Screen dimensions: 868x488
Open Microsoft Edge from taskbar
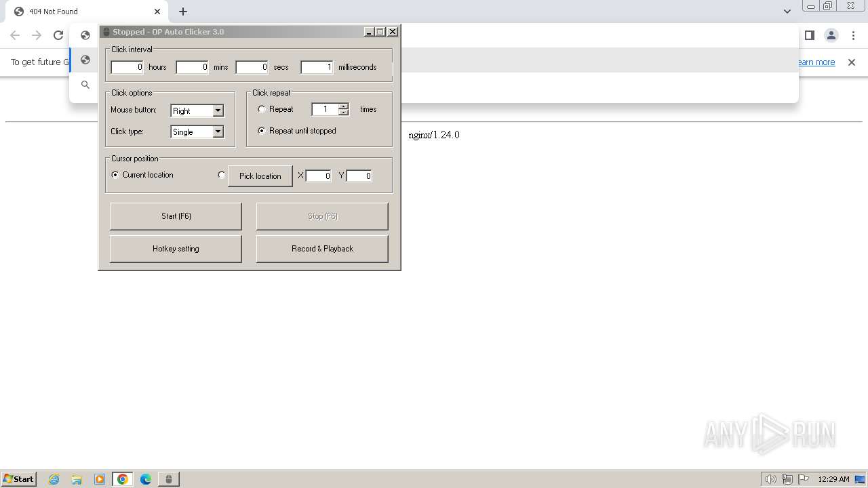coord(146,479)
